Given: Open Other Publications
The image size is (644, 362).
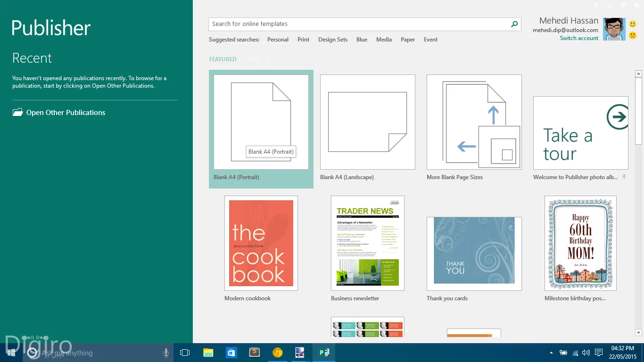Looking at the screenshot, I should [59, 113].
